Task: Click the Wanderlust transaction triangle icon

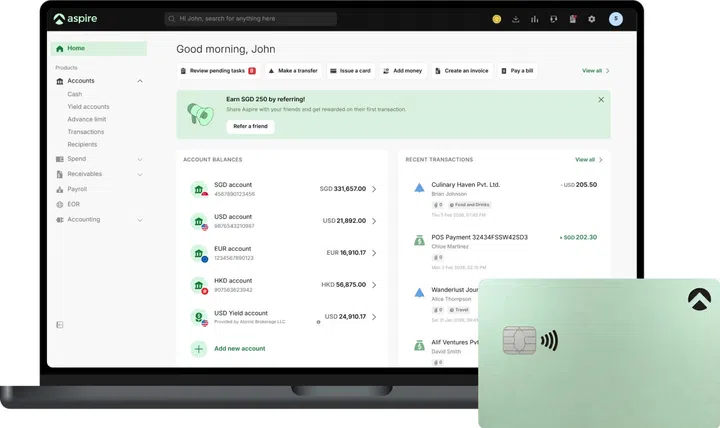Action: pyautogui.click(x=419, y=293)
